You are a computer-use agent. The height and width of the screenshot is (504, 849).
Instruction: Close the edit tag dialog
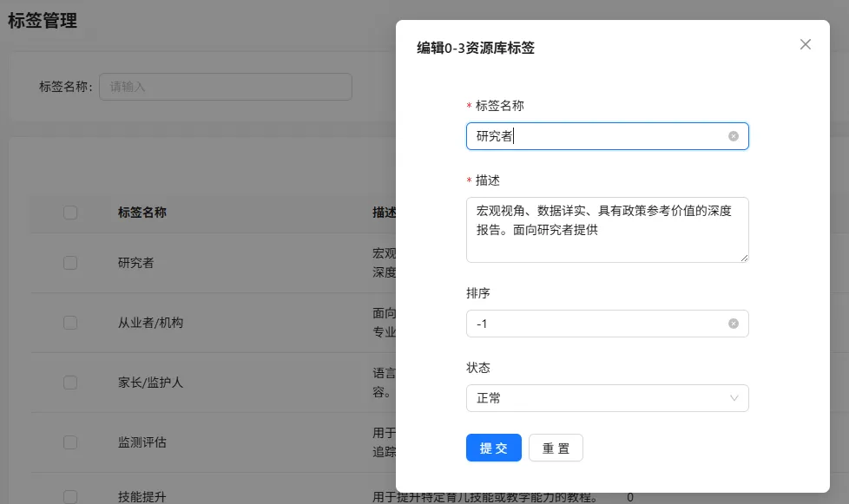[805, 44]
